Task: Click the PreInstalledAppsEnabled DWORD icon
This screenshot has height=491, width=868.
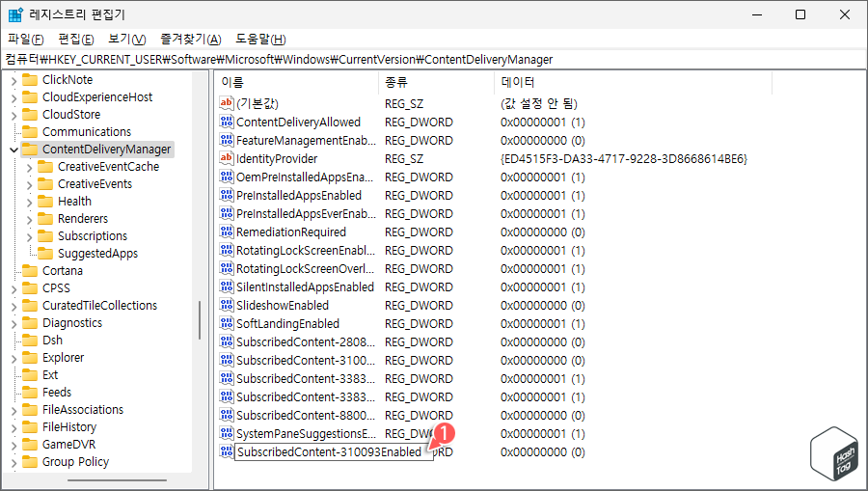Action: [x=227, y=194]
